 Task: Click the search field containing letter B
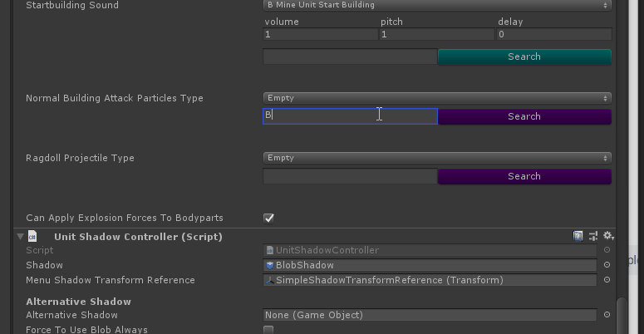350,116
